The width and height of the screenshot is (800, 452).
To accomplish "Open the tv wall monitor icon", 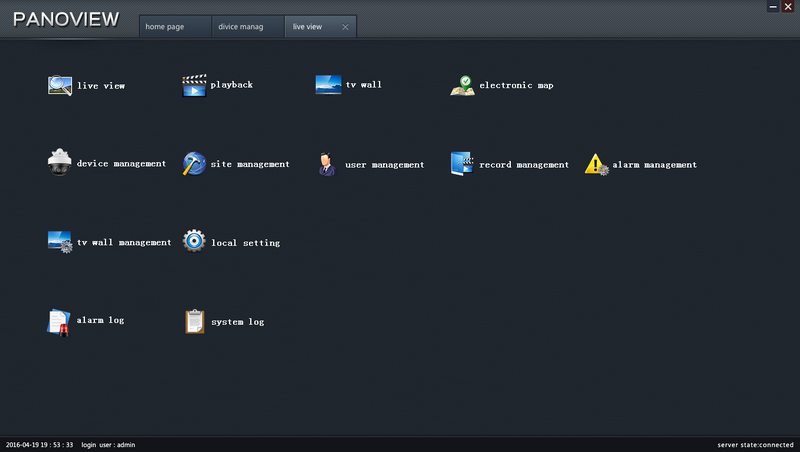I will click(329, 85).
